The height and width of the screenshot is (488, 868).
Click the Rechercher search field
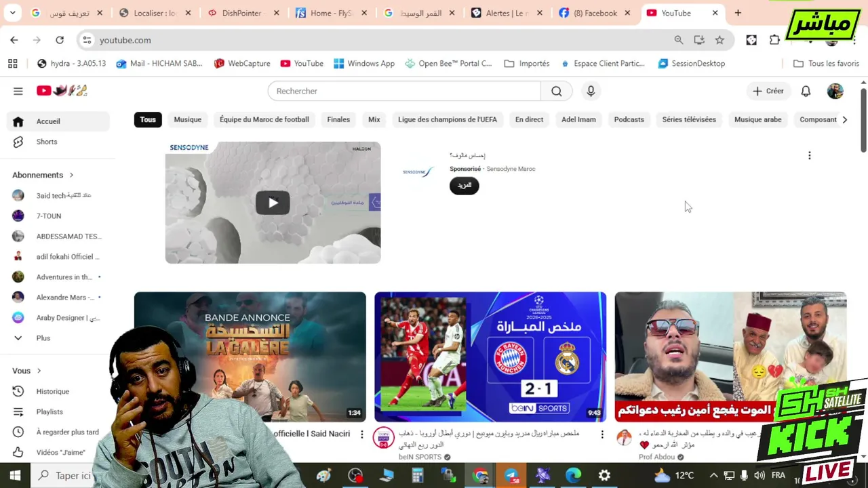tap(404, 91)
